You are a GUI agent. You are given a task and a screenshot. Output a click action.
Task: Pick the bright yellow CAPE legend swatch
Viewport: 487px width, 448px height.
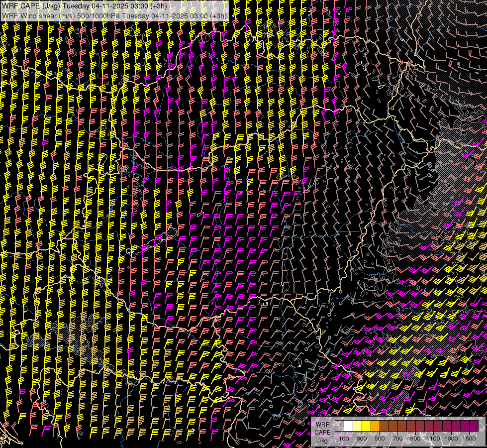[x=366, y=426]
